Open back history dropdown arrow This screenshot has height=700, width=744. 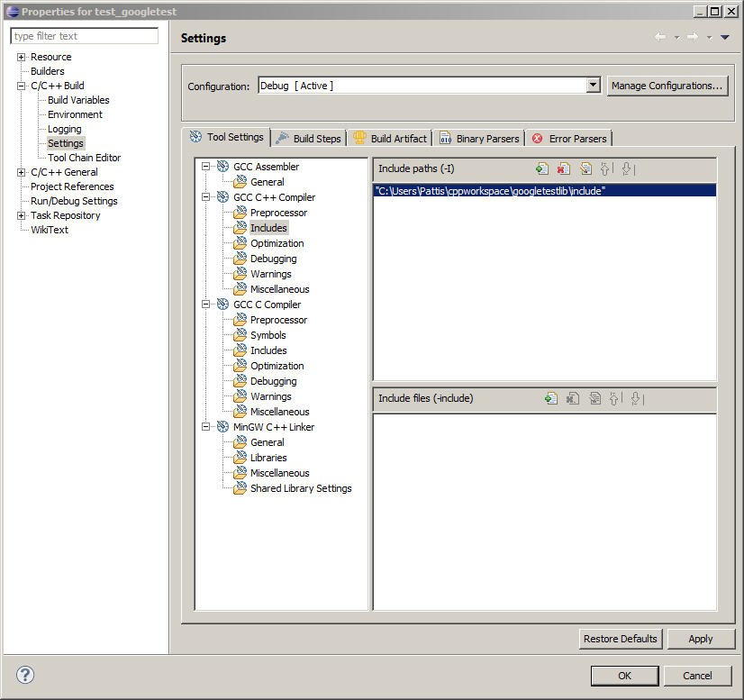pyautogui.click(x=677, y=38)
